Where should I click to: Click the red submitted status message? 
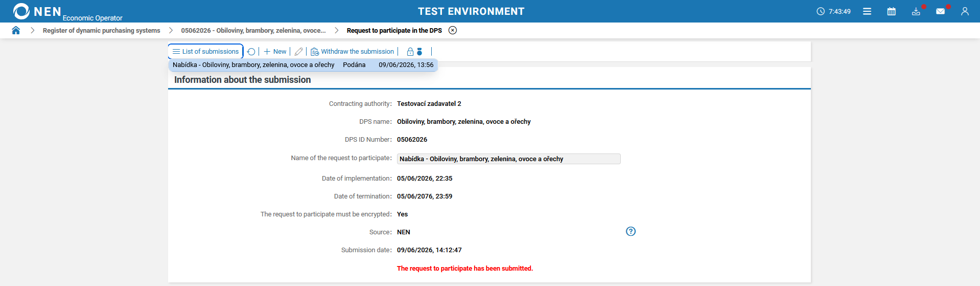coord(465,269)
